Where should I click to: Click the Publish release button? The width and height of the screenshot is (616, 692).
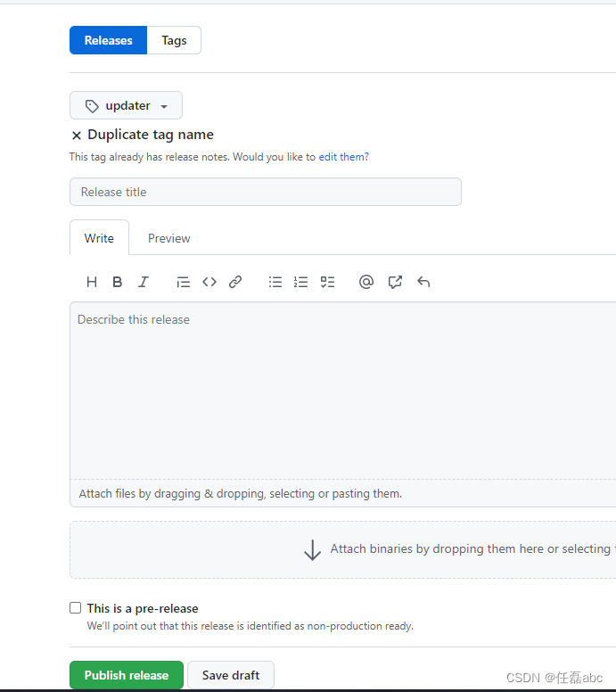point(126,675)
